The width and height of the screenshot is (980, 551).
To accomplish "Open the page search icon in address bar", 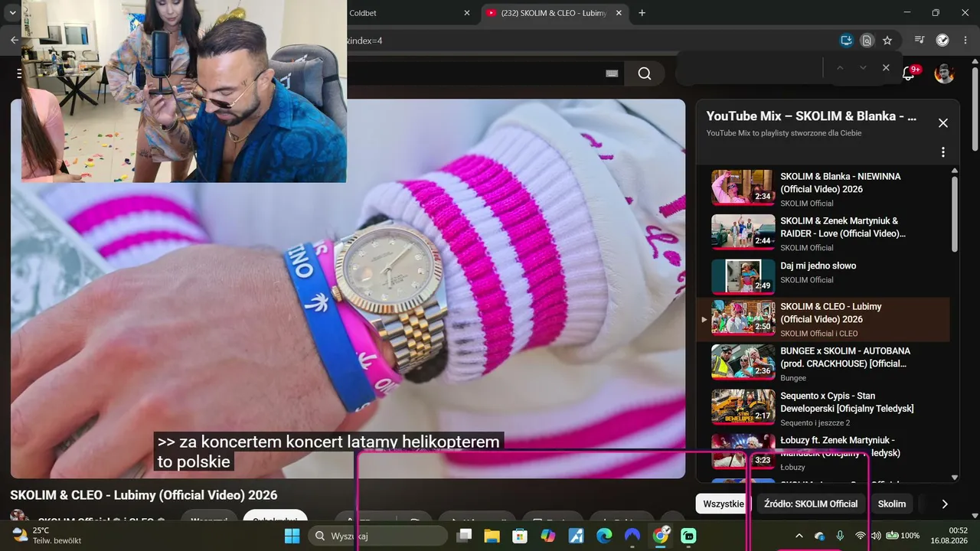I will (867, 41).
